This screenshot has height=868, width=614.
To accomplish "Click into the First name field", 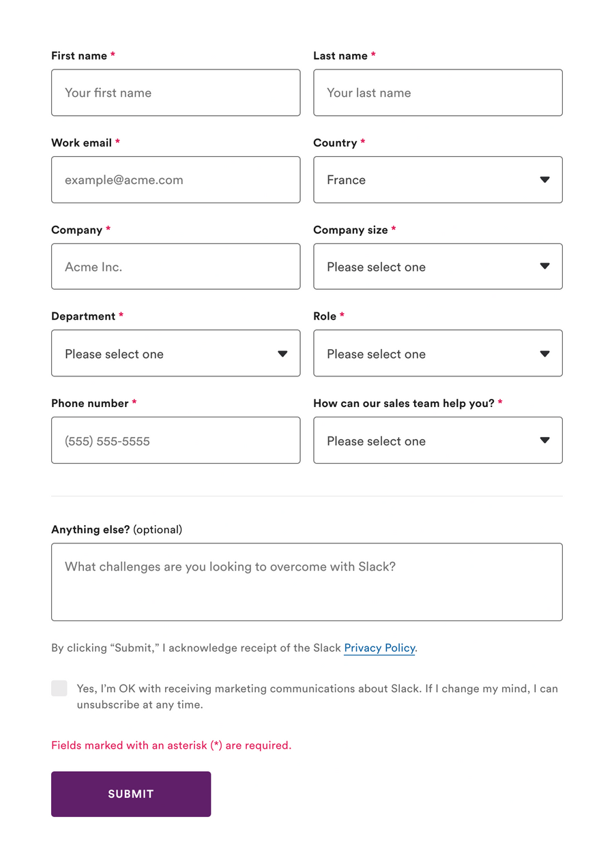I will (175, 93).
